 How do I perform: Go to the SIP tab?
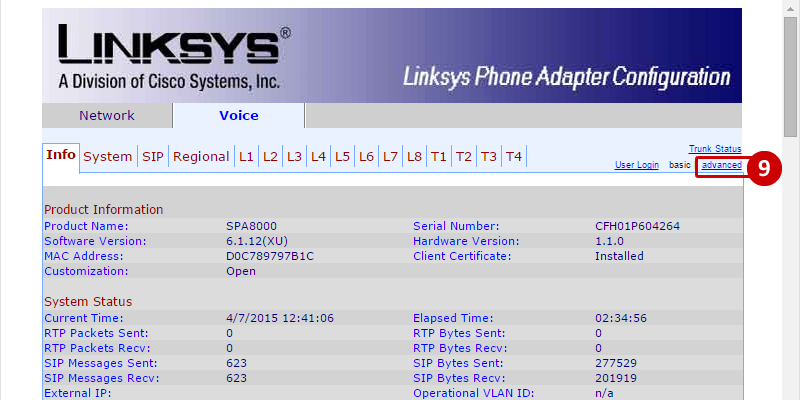pos(152,157)
